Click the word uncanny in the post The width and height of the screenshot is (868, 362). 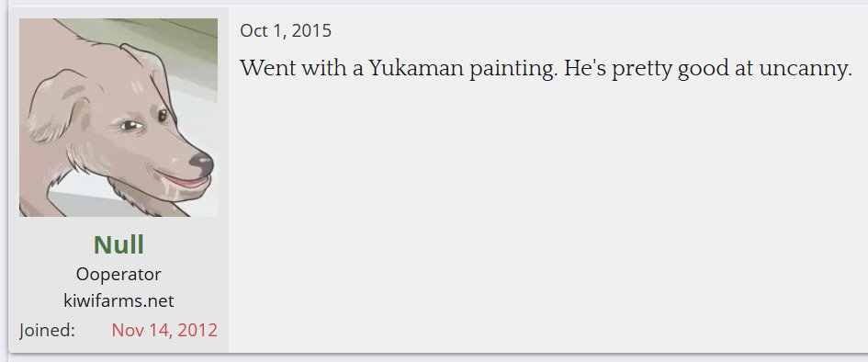(805, 70)
